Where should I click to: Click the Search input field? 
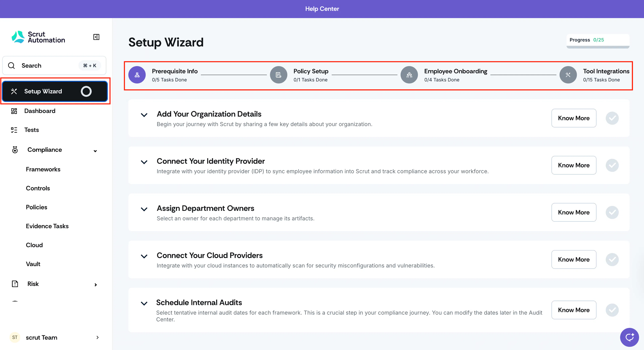(x=54, y=66)
